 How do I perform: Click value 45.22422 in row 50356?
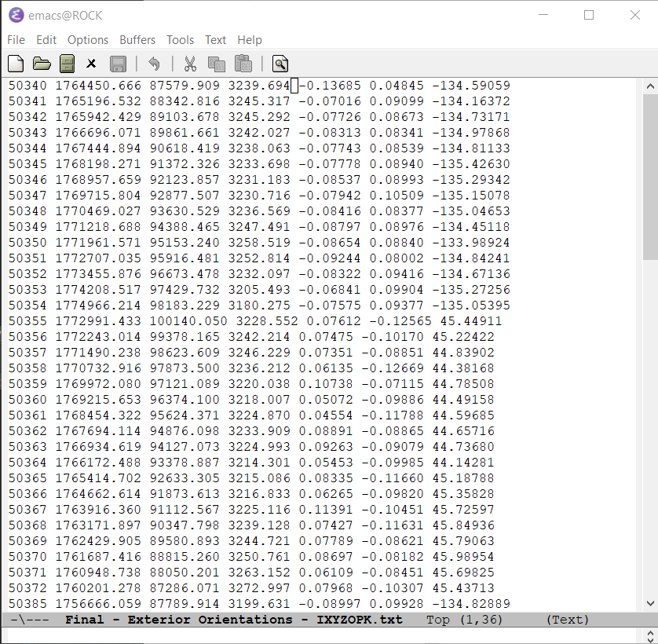pyautogui.click(x=463, y=337)
